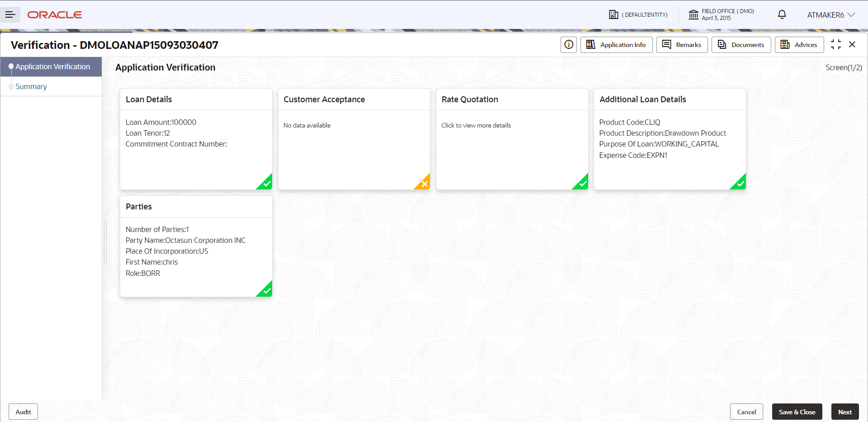
Task: Click 'Place Of Incorporation:US' text
Action: tap(167, 251)
